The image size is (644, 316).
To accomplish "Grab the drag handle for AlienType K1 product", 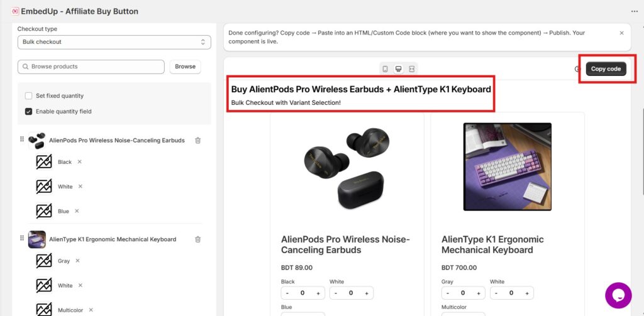I will click(x=22, y=239).
